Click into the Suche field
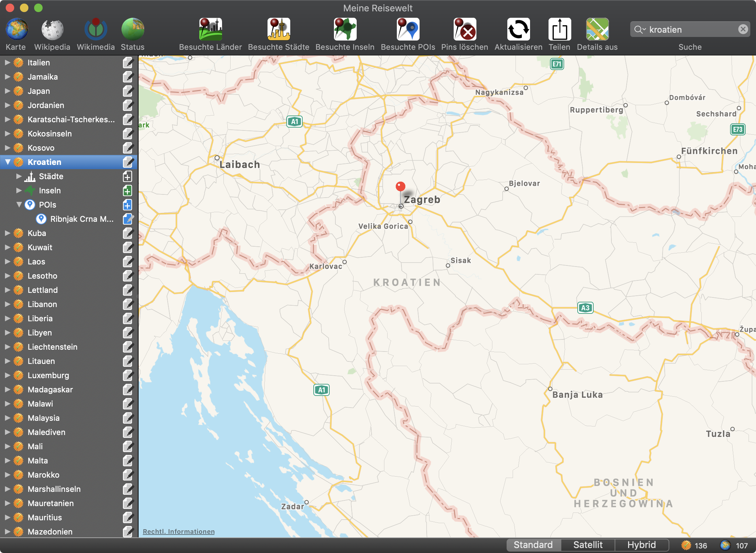The image size is (756, 553). tap(690, 29)
